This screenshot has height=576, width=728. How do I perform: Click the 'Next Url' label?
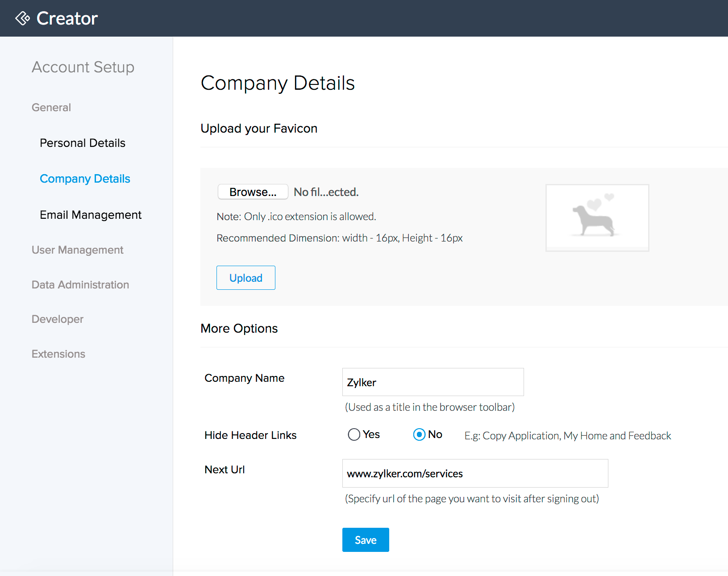pyautogui.click(x=225, y=470)
